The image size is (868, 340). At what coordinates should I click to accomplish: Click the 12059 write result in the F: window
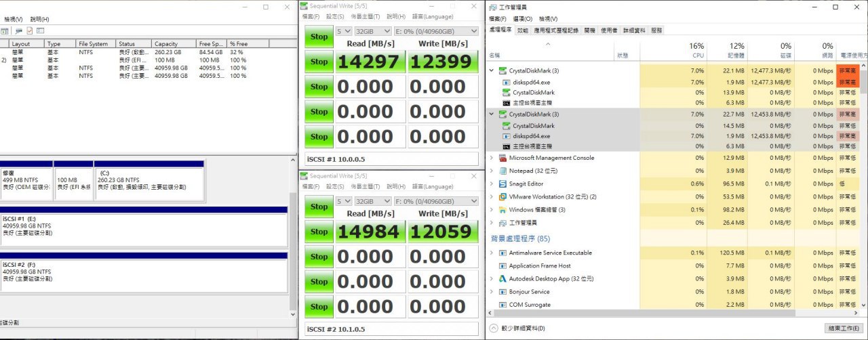pyautogui.click(x=442, y=232)
